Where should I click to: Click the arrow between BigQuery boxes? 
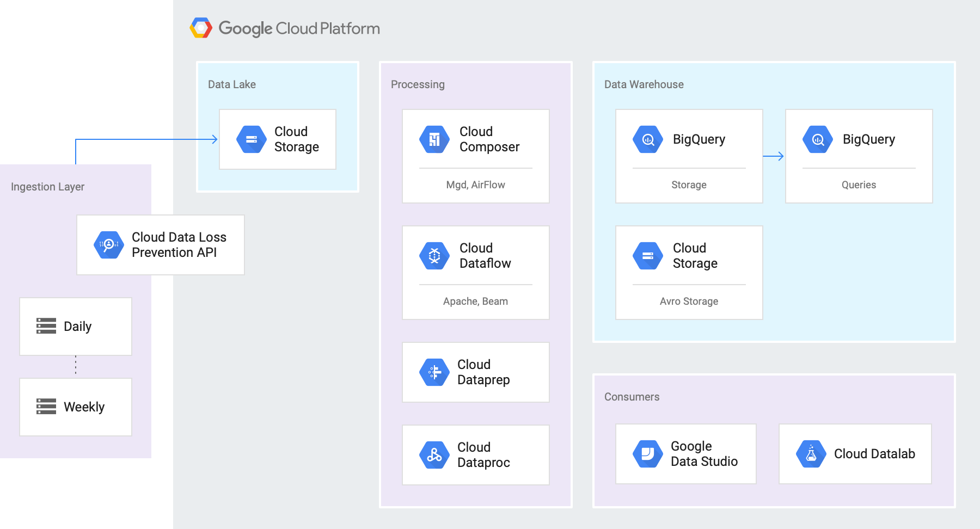[774, 156]
